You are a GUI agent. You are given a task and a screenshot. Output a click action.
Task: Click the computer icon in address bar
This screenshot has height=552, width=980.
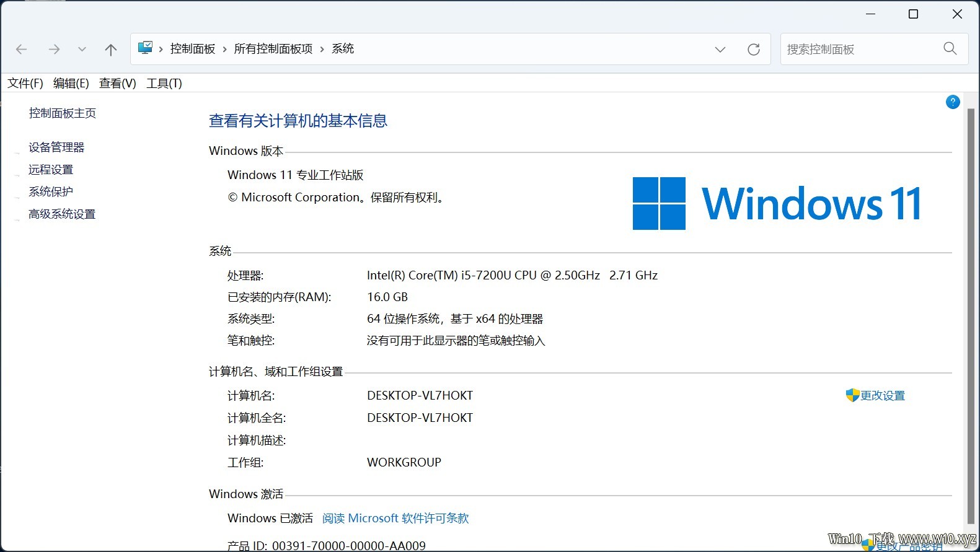[145, 48]
